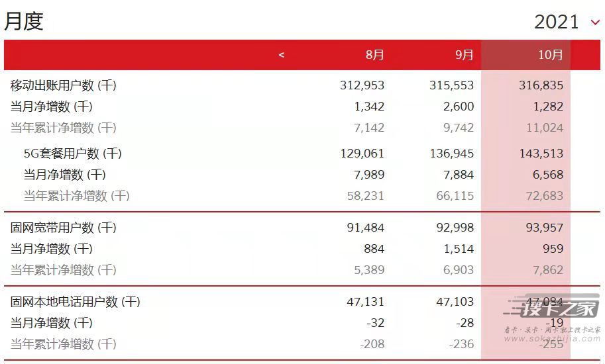This screenshot has height=364, width=605.
Task: Select the highlighted 10月 column header
Action: coord(550,55)
